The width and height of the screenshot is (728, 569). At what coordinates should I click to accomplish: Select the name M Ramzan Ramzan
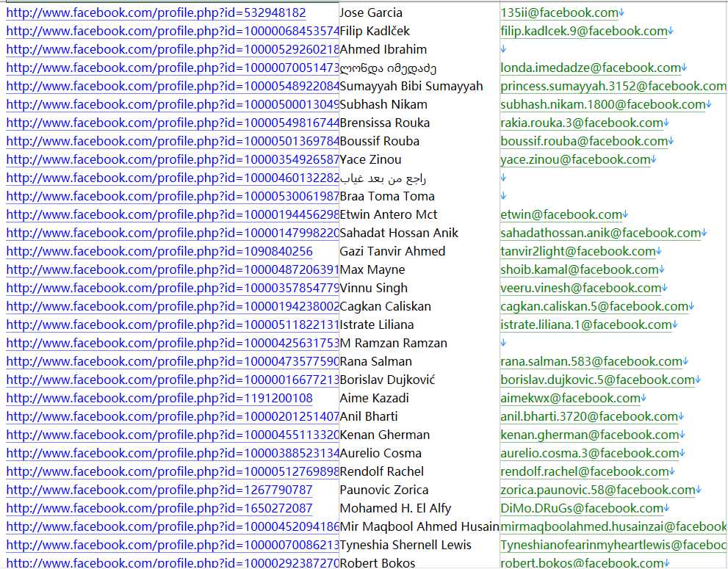coord(394,344)
